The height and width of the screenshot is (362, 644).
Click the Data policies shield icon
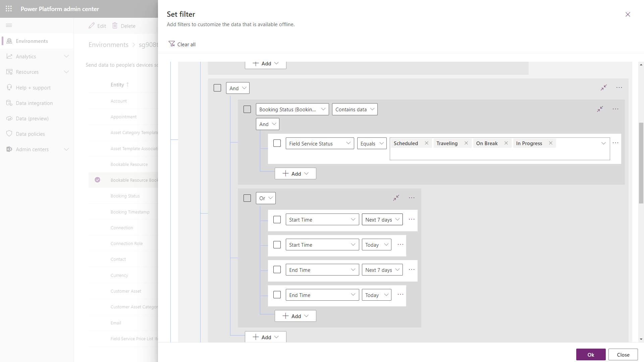tap(9, 134)
